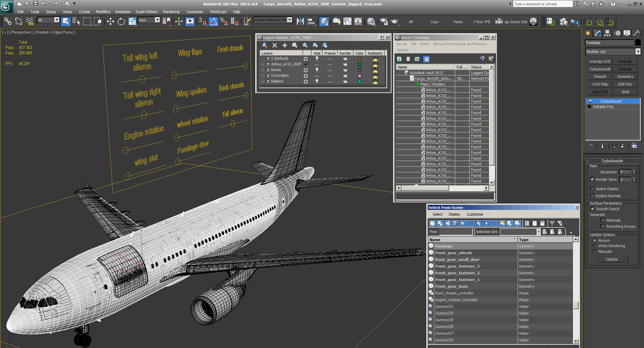Screen dimensions: 644x348
Task: Toggle Display Lights filter in Select From Scene
Action: click(448, 223)
